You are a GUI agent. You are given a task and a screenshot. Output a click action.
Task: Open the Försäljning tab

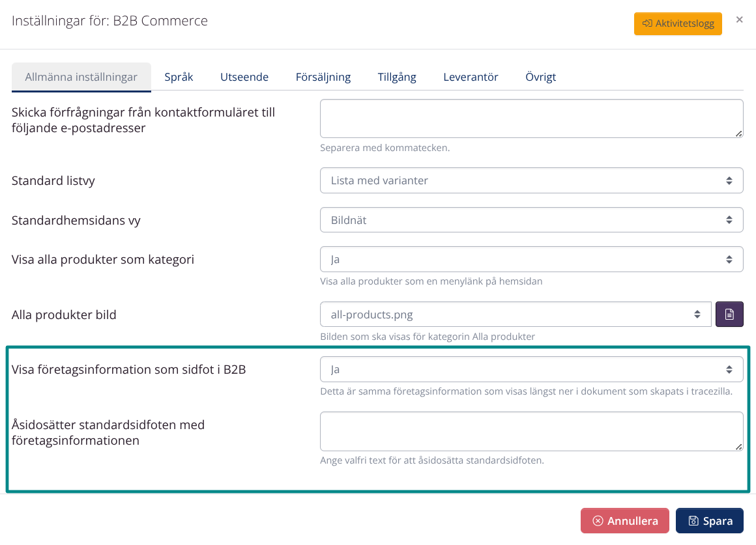[324, 76]
